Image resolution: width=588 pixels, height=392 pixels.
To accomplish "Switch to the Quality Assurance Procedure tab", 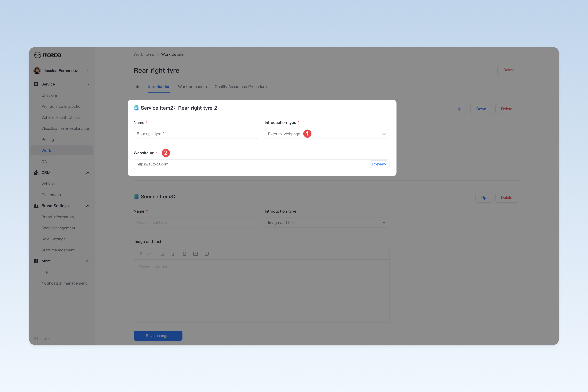I will pos(240,87).
